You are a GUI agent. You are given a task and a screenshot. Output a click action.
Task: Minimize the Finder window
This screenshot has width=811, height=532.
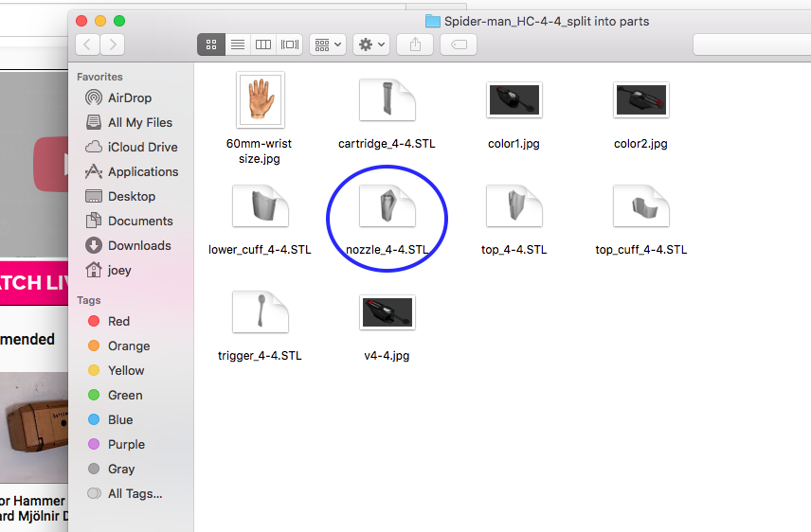click(x=100, y=21)
